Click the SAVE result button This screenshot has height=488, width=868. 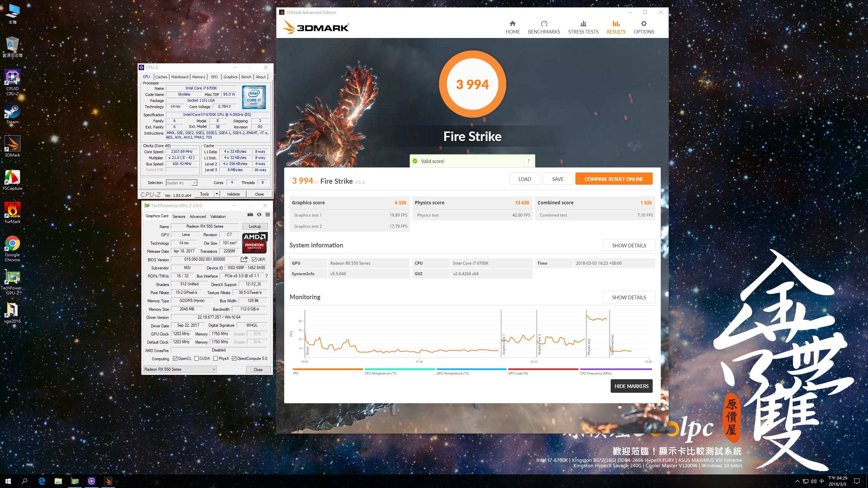(x=557, y=179)
